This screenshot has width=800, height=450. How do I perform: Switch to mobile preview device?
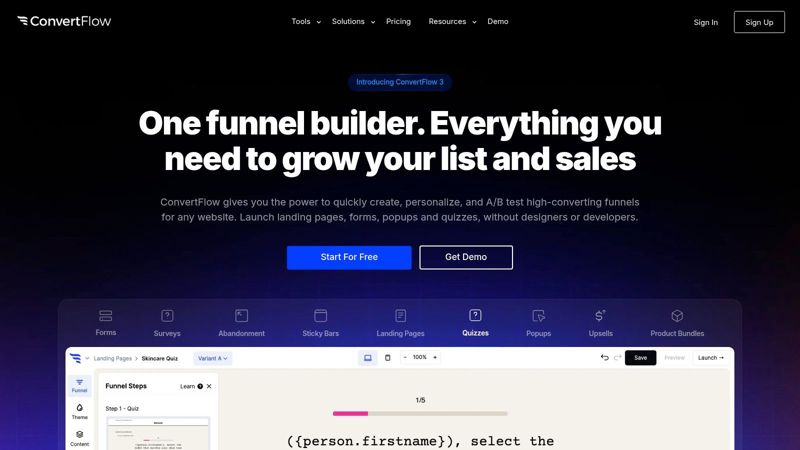[388, 358]
